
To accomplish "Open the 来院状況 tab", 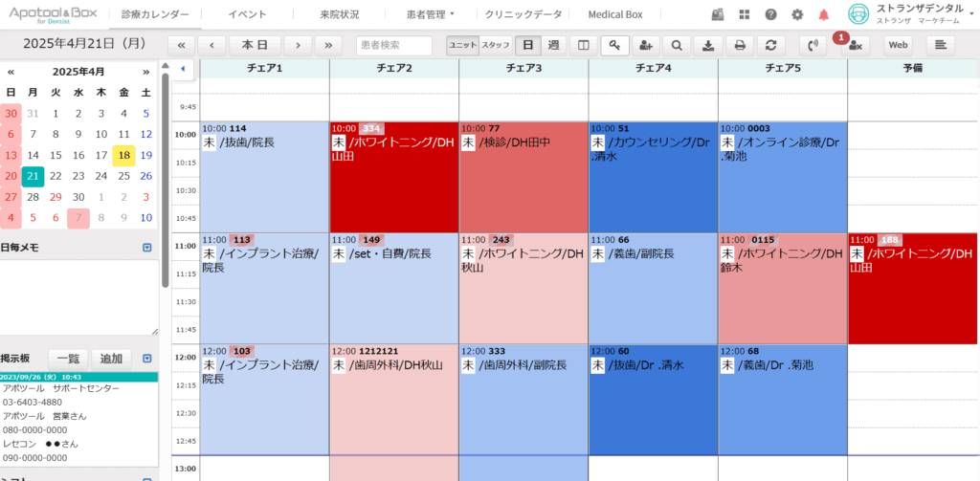I will pyautogui.click(x=339, y=14).
